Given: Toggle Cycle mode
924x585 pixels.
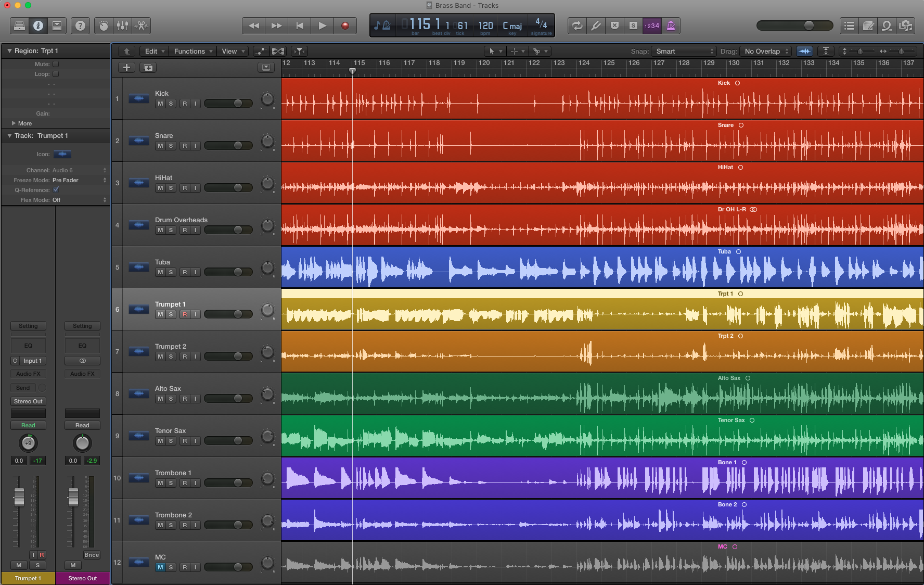Looking at the screenshot, I should 577,26.
